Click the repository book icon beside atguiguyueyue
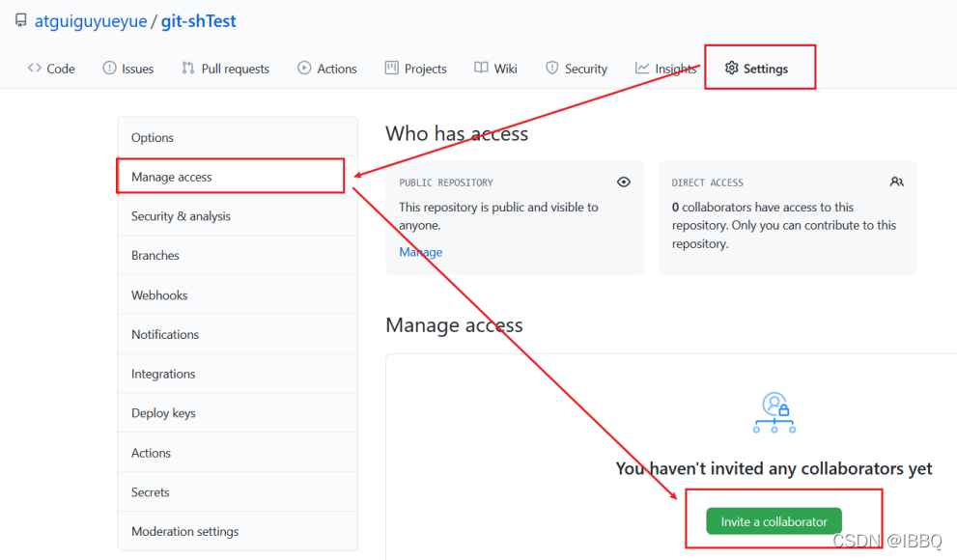This screenshot has height=560, width=957. tap(20, 20)
